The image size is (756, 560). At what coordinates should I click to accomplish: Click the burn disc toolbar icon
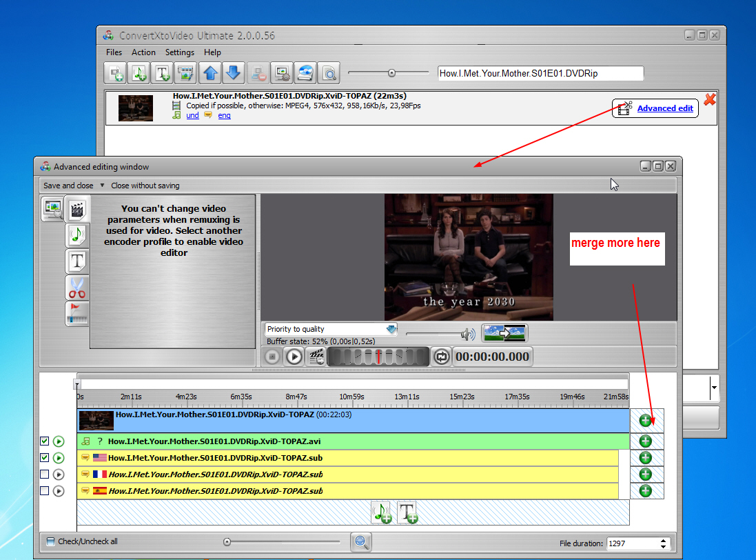(x=305, y=73)
